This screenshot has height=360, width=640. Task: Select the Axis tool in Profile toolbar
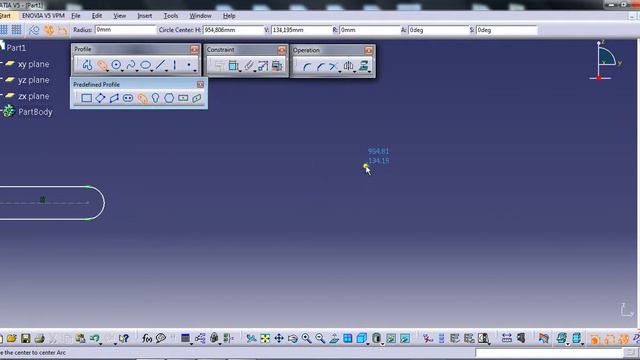click(174, 65)
